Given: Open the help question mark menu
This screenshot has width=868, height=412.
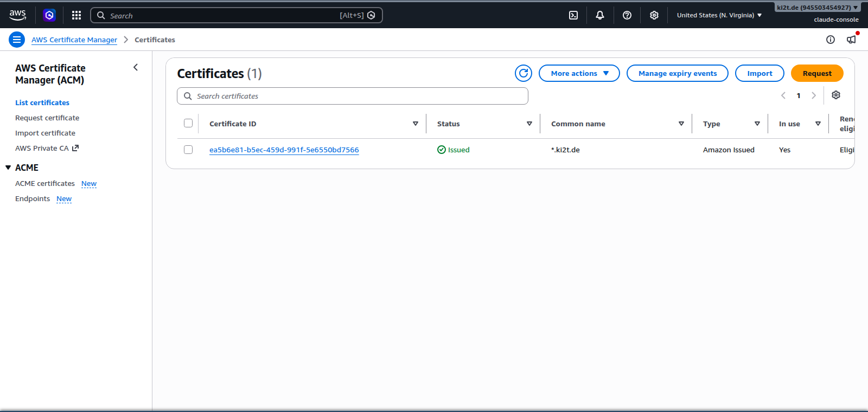Looking at the screenshot, I should [627, 15].
